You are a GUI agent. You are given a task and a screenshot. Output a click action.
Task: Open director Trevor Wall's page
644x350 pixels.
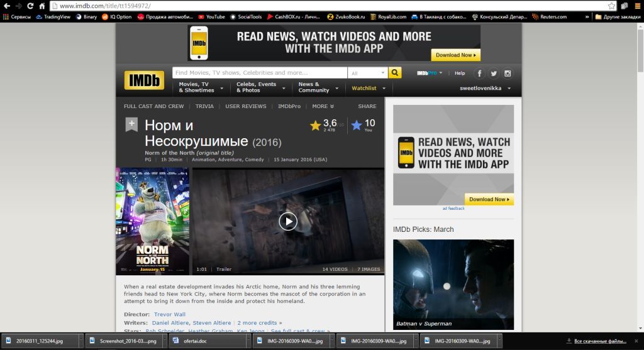[x=170, y=314]
